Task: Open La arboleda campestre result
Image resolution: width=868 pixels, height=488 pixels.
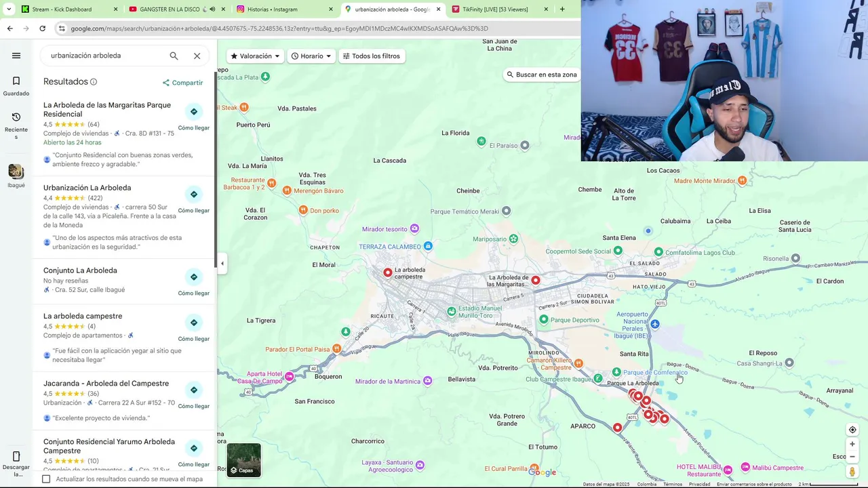Action: (x=83, y=316)
